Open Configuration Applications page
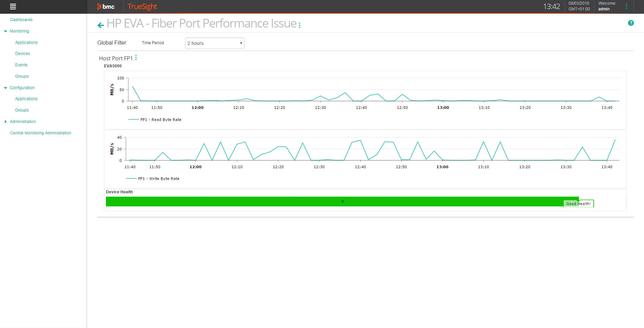Image resolution: width=644 pixels, height=328 pixels. (26, 99)
